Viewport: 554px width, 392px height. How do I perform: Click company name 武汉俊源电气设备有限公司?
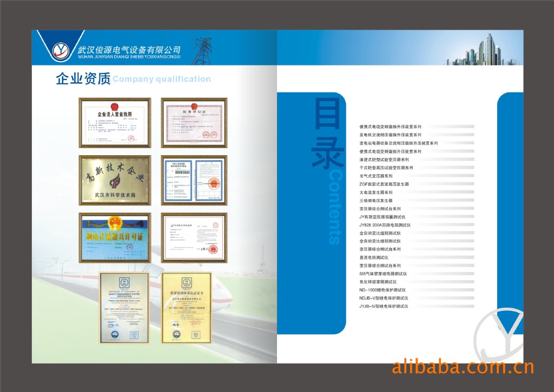tap(129, 50)
